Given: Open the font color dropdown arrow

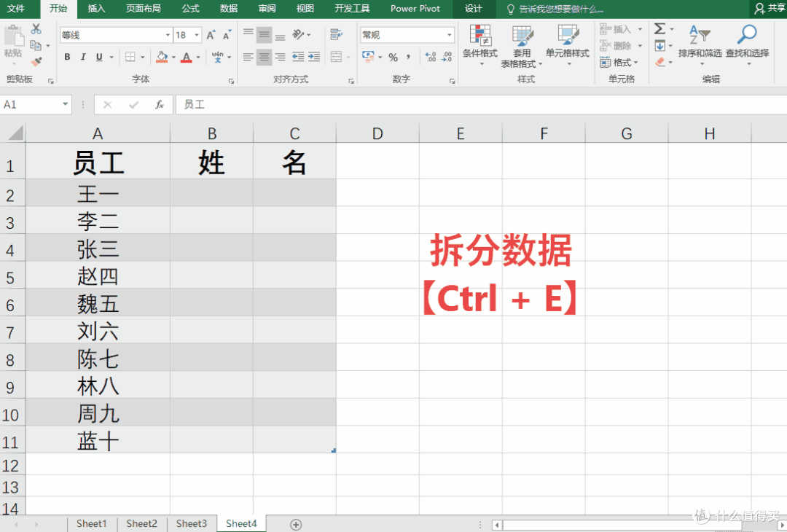Looking at the screenshot, I should (198, 58).
